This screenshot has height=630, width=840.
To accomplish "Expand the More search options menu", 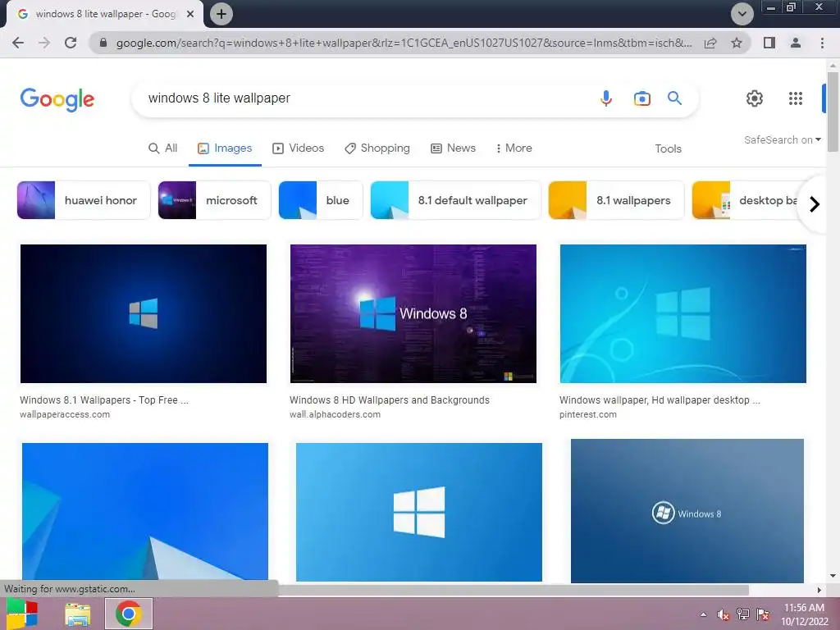I will tap(514, 148).
